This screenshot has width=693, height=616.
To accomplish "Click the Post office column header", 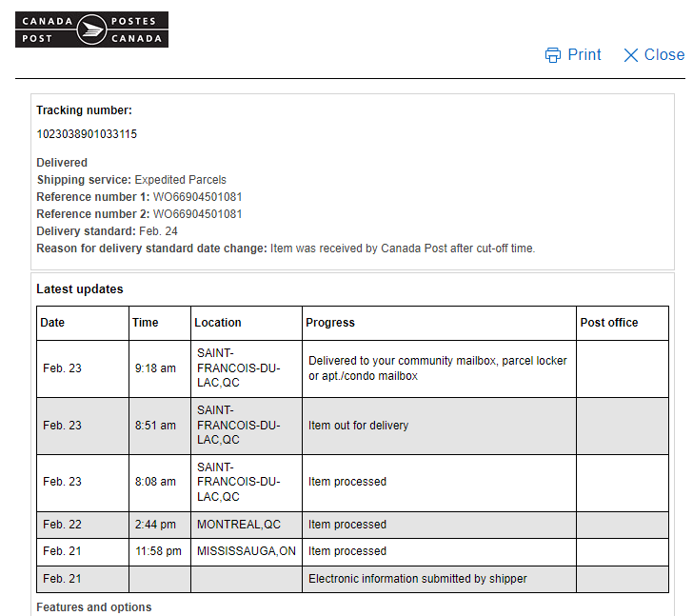I will [609, 323].
